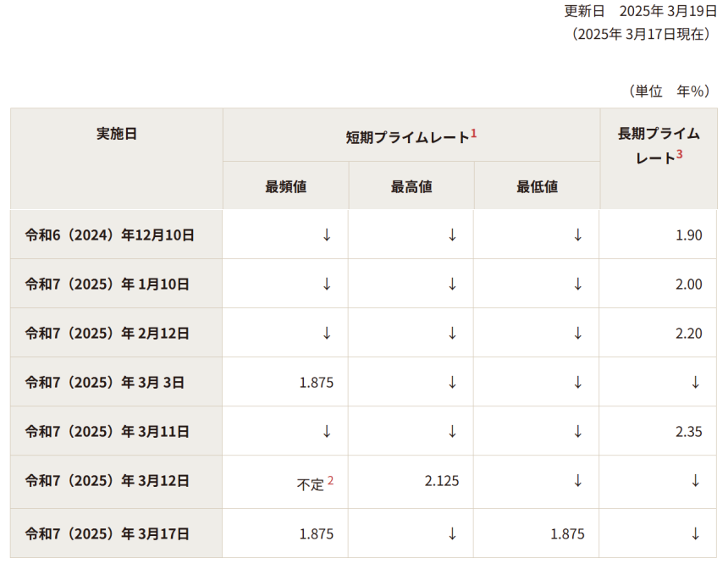Click the 最高値 down arrow for 3月17日 row
728x569 pixels.
click(452, 533)
